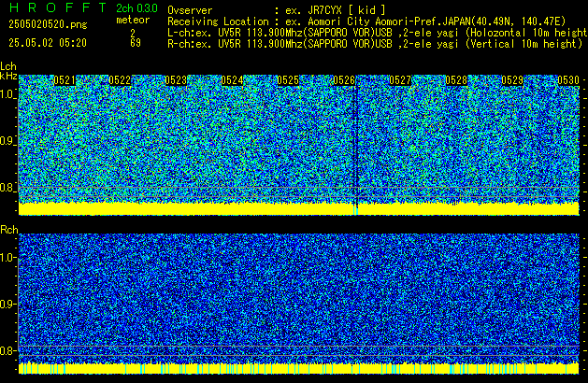
Task: Click the Rch 1.0 kHz axis label
Action: tap(7, 258)
